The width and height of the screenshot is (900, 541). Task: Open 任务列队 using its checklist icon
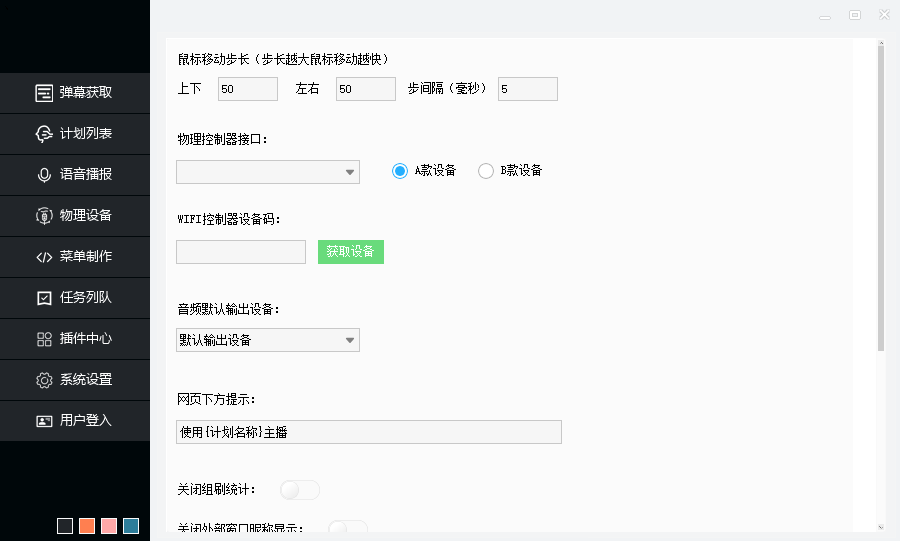point(44,298)
